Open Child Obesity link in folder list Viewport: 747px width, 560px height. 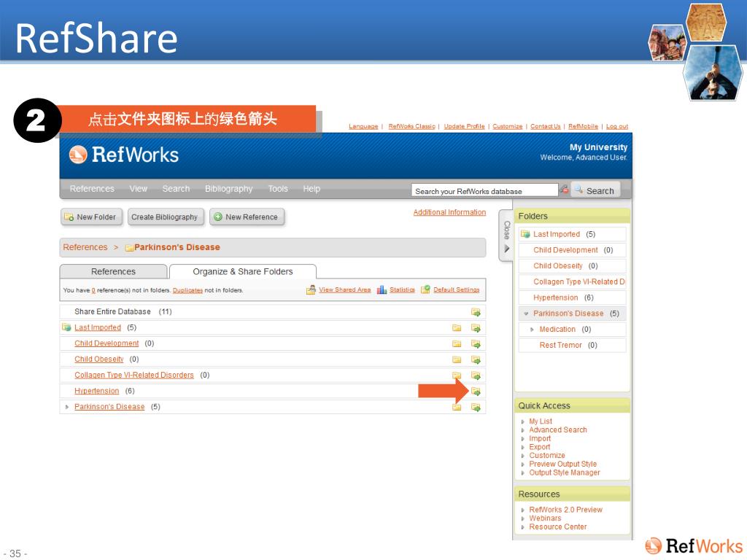[x=99, y=359]
